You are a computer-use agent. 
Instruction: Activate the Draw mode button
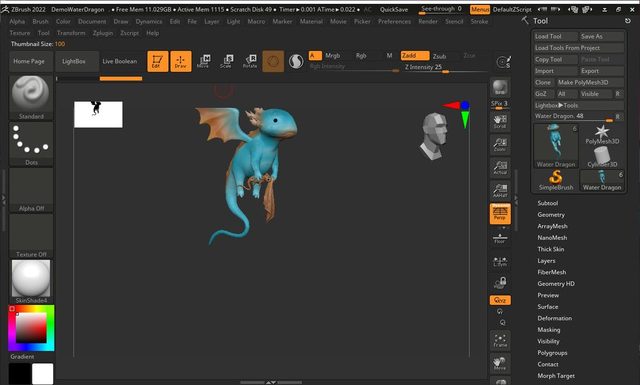click(181, 61)
